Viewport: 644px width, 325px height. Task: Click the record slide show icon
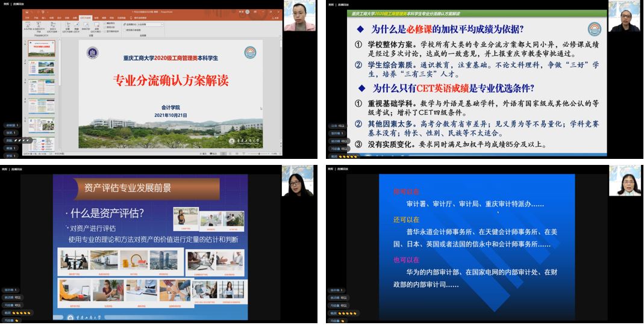coord(97,26)
